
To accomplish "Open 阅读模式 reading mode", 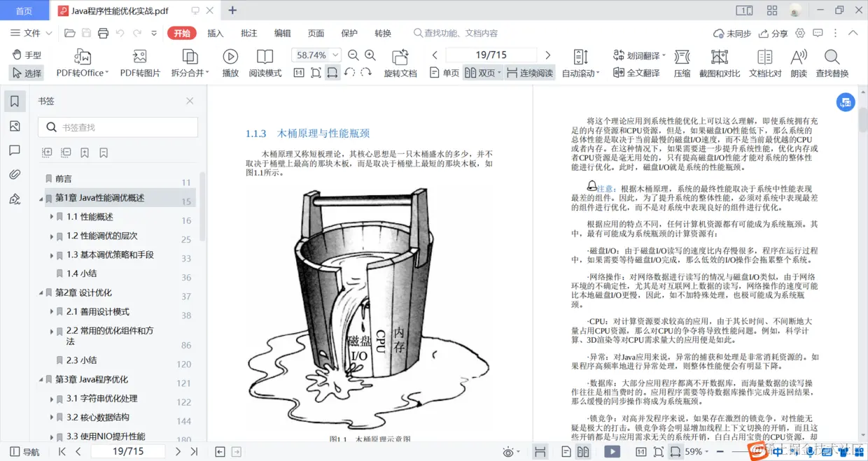I will tap(265, 64).
